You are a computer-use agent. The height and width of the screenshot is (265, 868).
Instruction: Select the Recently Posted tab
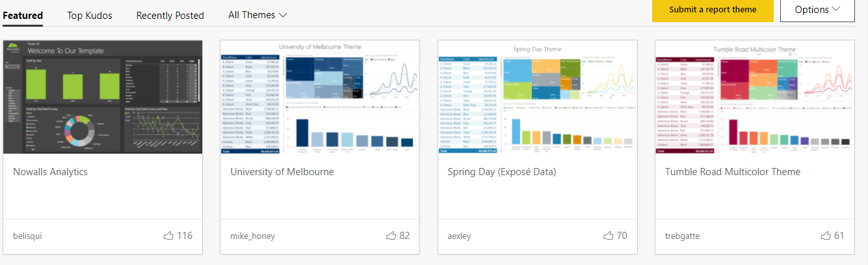[x=170, y=15]
